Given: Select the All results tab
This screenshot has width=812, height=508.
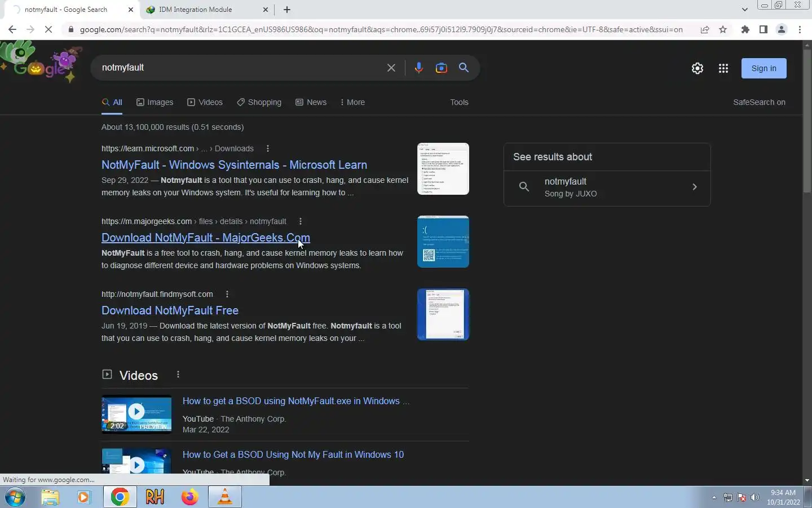Looking at the screenshot, I should pyautogui.click(x=112, y=102).
